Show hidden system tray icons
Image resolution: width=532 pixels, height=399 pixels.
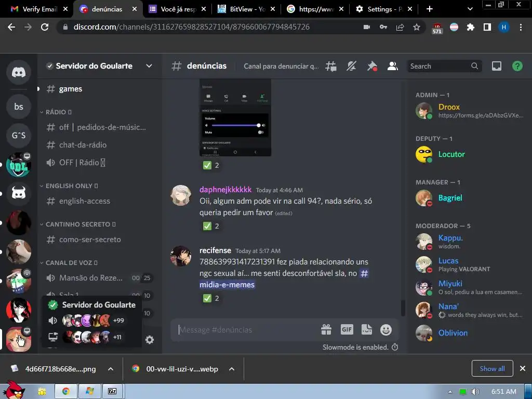450,392
